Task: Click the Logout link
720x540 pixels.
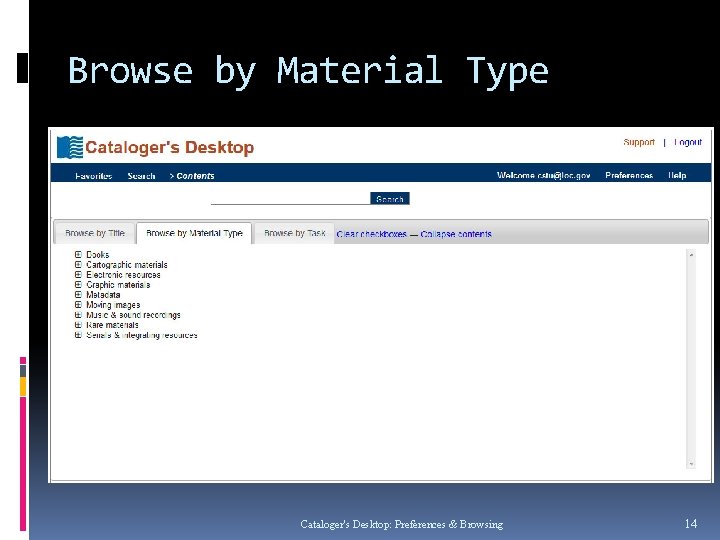Action: pos(688,142)
